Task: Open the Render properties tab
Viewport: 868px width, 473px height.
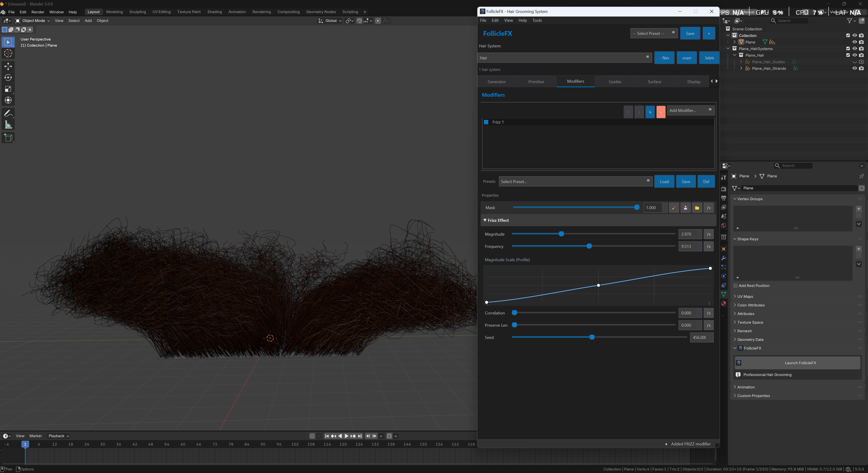Action: tap(723, 189)
